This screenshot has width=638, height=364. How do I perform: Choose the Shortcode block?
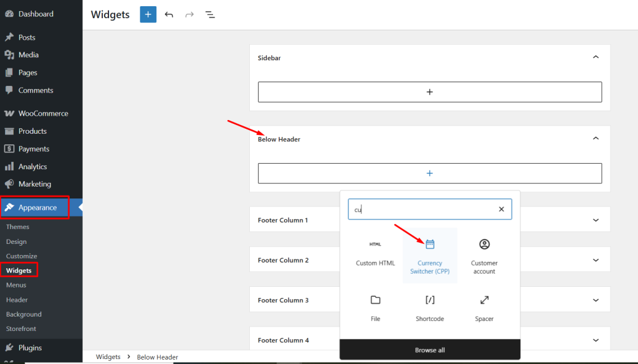[430, 308]
